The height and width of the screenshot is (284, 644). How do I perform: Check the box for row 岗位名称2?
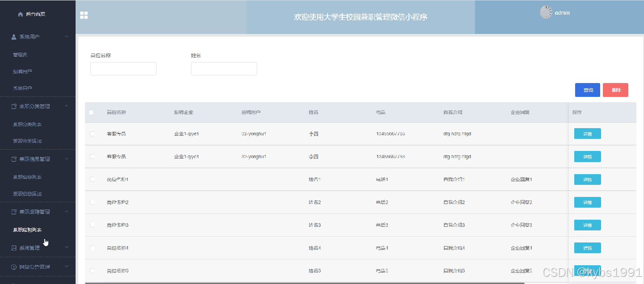click(92, 202)
